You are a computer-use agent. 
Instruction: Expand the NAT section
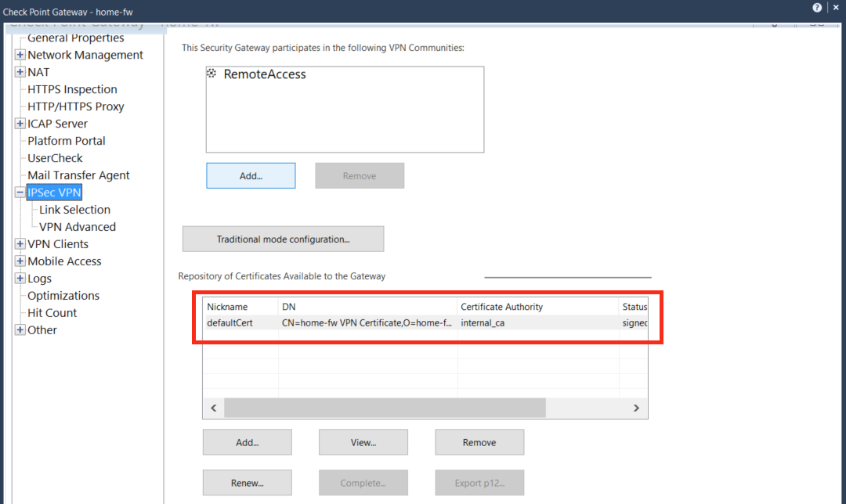pyautogui.click(x=19, y=72)
